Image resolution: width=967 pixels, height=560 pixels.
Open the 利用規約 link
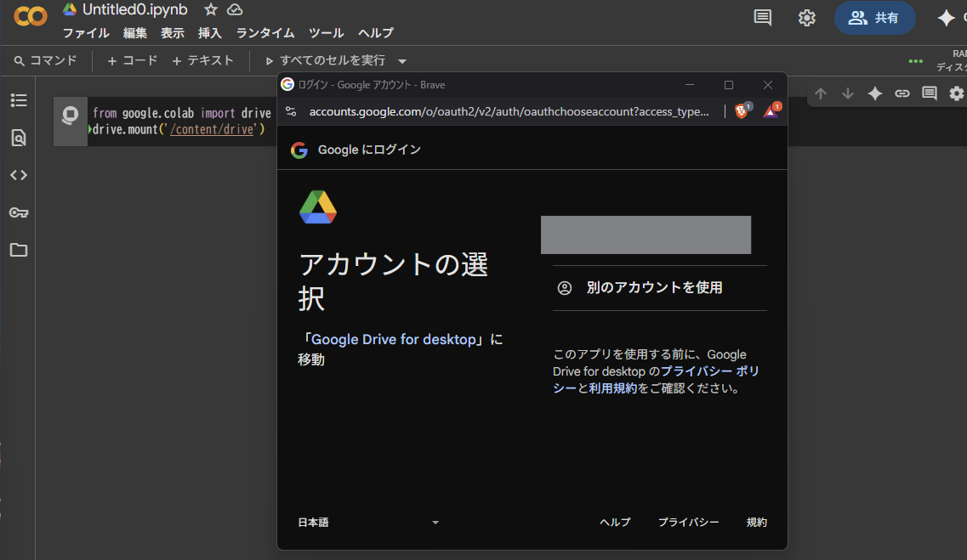[x=612, y=388]
